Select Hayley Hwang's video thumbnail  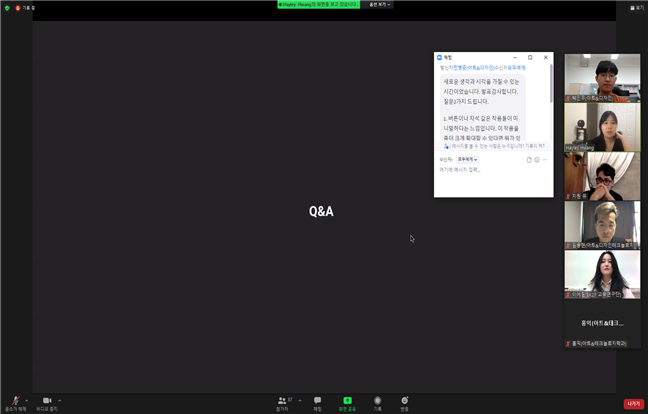click(602, 127)
